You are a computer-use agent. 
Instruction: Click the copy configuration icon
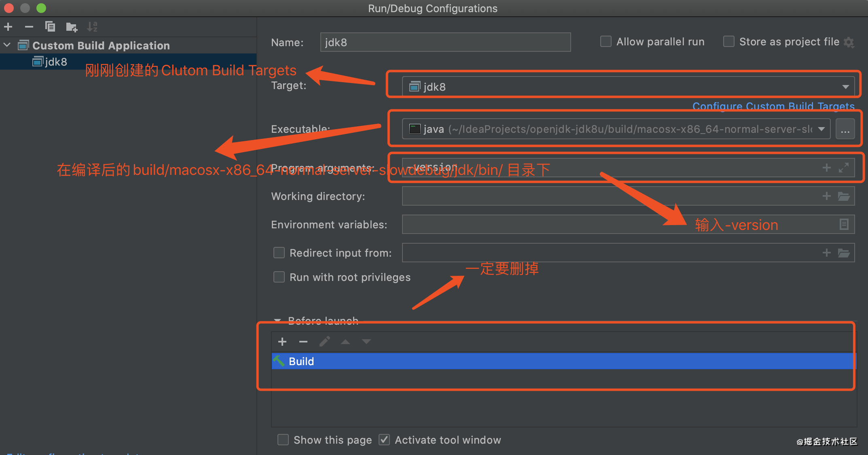[x=50, y=27]
